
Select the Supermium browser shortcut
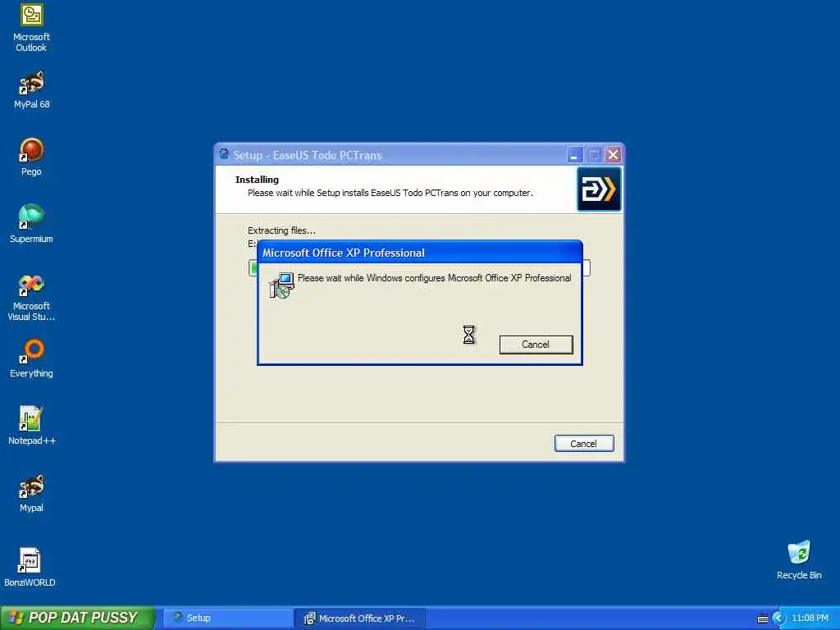coord(31,224)
